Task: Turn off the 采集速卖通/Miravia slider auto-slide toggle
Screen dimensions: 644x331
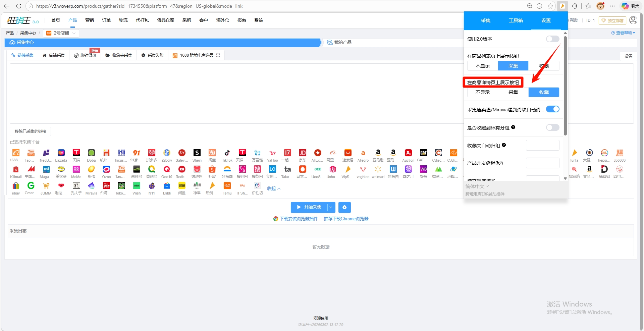Action: click(x=552, y=109)
